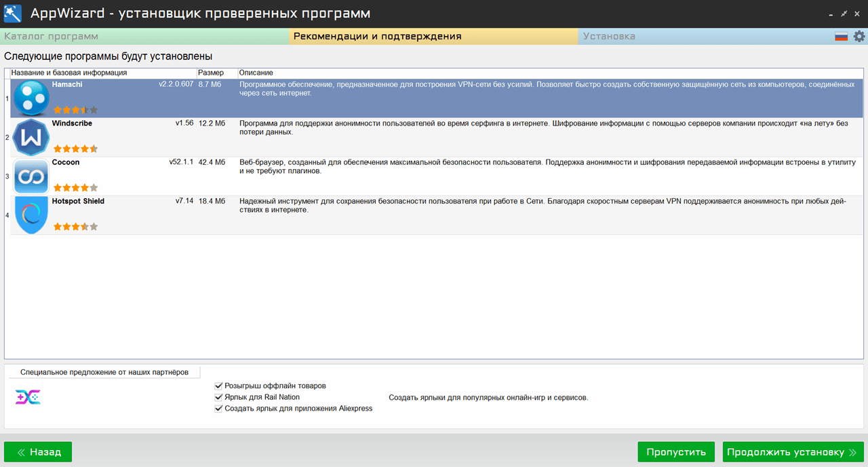Viewport: 868px width, 467px height.
Task: Click the Hotspot Shield icon
Action: tap(31, 215)
